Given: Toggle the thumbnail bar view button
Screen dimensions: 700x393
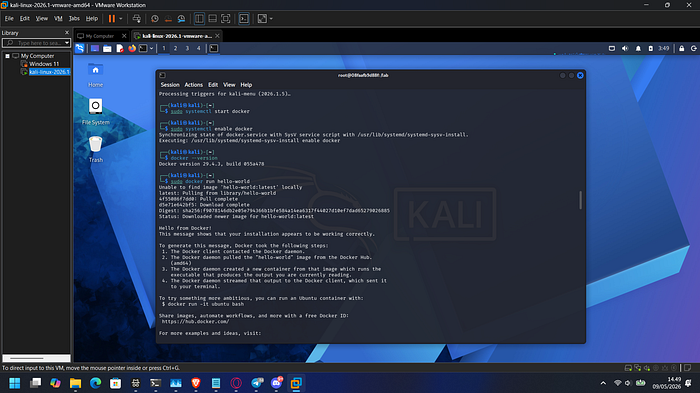Looking at the screenshot, I should (x=212, y=19).
